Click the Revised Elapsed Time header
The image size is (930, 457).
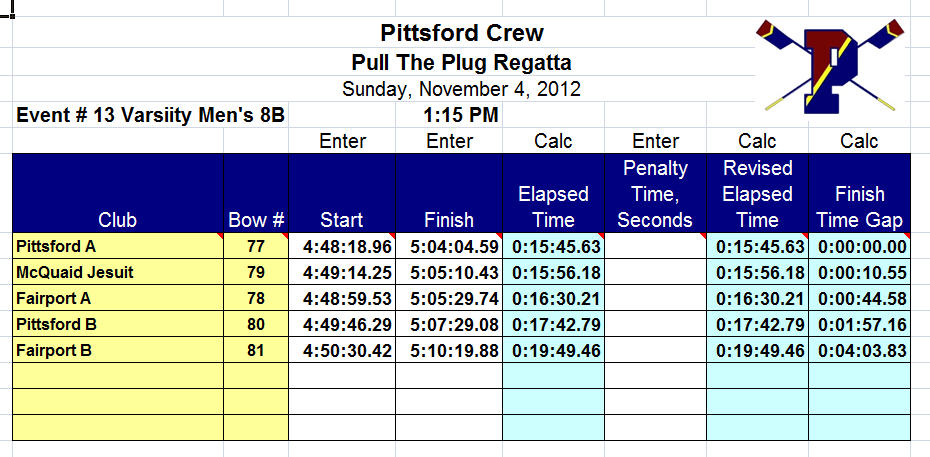757,193
